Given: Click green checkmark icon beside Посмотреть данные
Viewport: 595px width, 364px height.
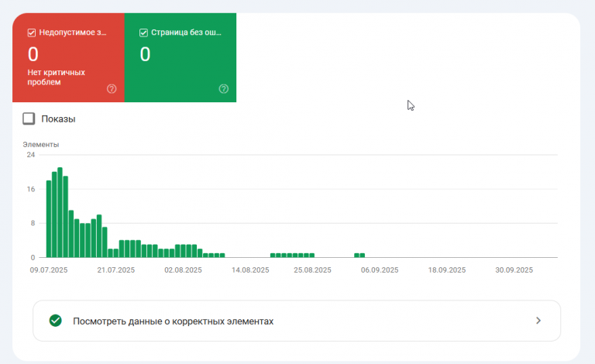Looking at the screenshot, I should pyautogui.click(x=55, y=321).
